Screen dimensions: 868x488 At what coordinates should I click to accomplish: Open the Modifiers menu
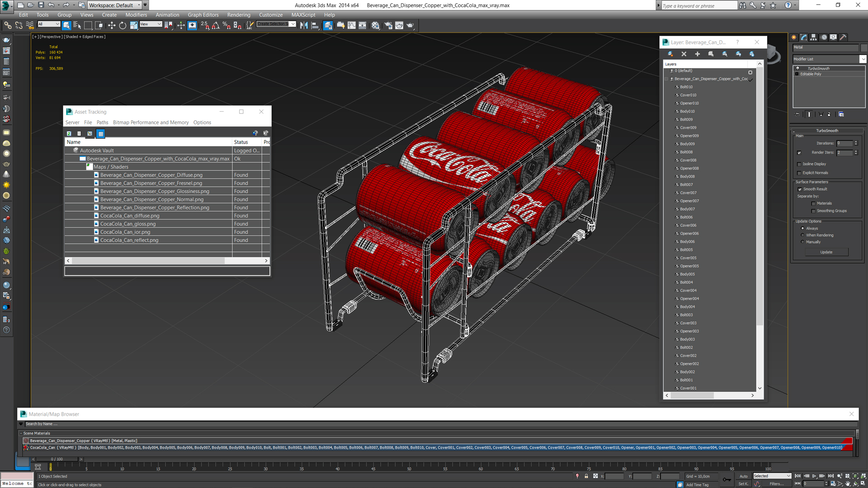(136, 14)
